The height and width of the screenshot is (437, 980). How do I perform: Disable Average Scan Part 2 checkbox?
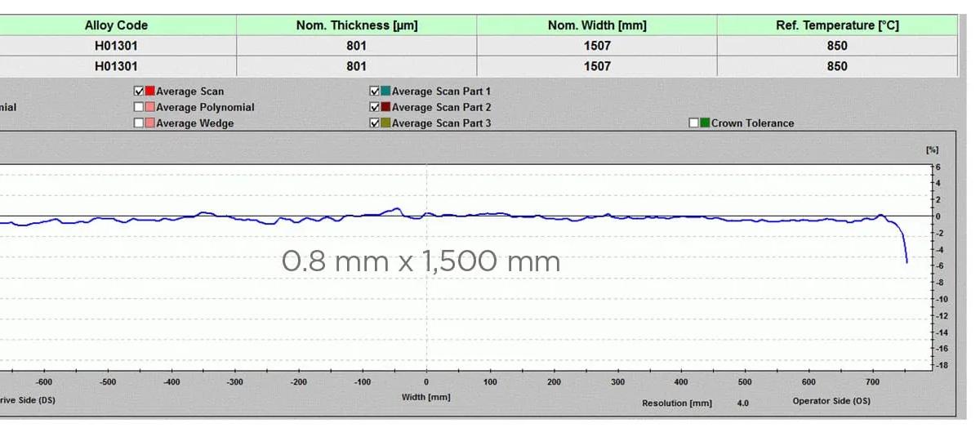tap(375, 107)
